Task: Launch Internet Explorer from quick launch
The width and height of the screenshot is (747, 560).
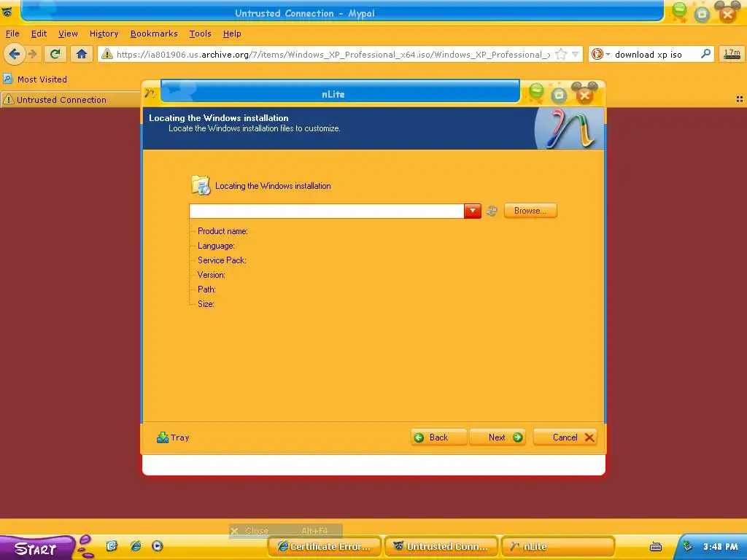Action: [136, 545]
